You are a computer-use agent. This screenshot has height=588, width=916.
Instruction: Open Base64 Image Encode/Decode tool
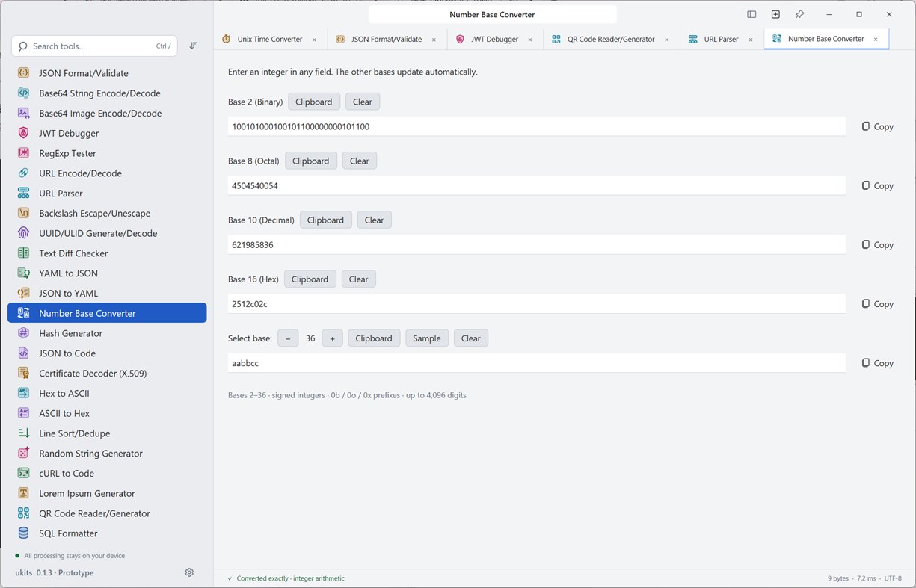(x=107, y=114)
